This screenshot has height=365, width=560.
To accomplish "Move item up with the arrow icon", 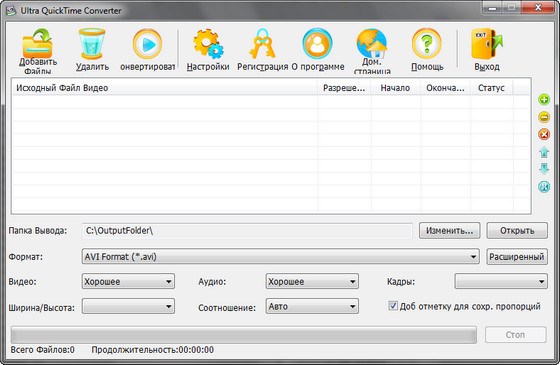I will point(544,152).
